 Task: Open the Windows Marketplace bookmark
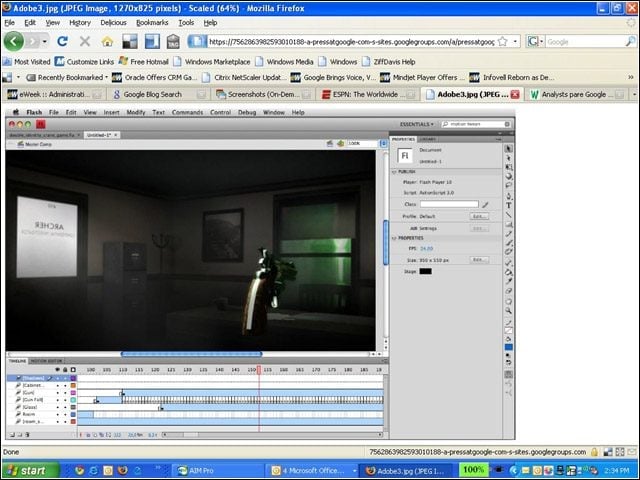[x=212, y=62]
